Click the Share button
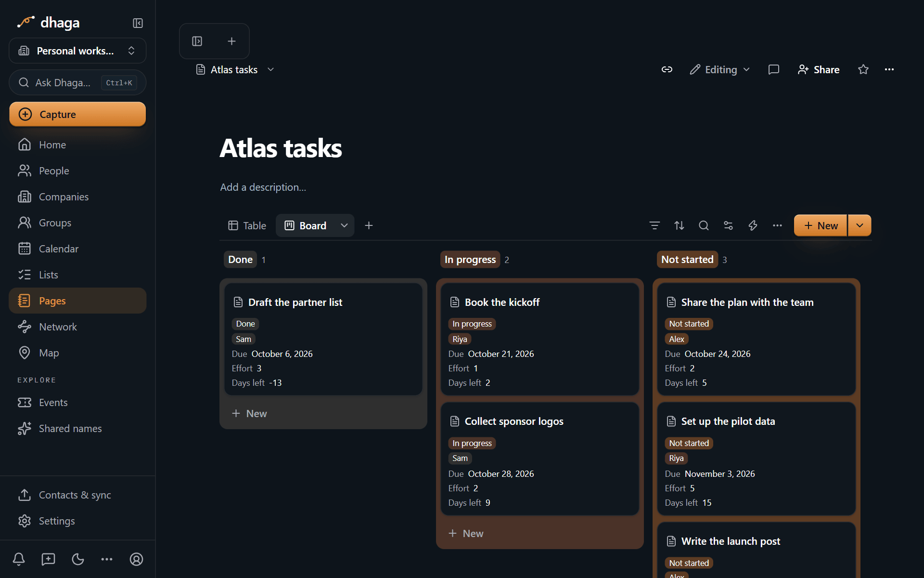The image size is (924, 578). click(819, 69)
